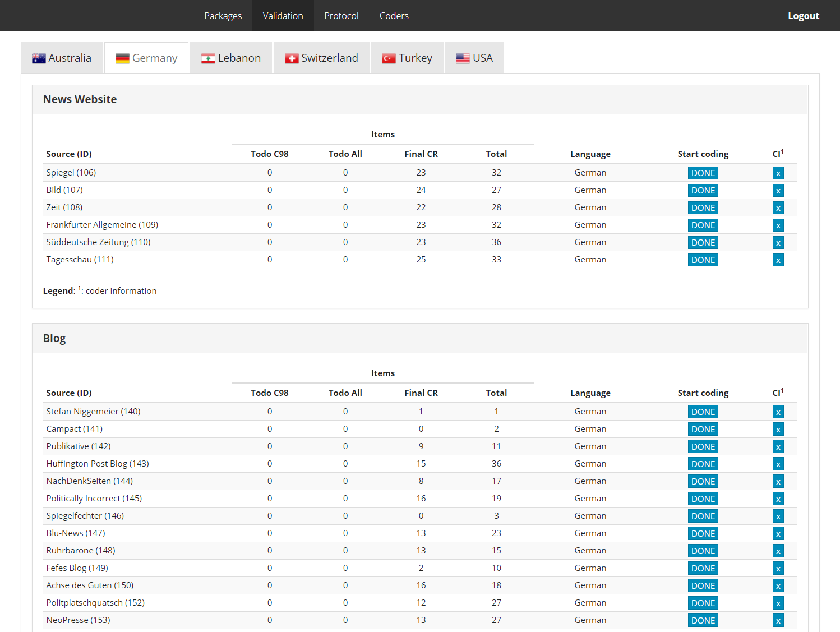Screen dimensions: 840x632
Task: Click the x icon for Achse des Guten (150)
Action: (778, 586)
